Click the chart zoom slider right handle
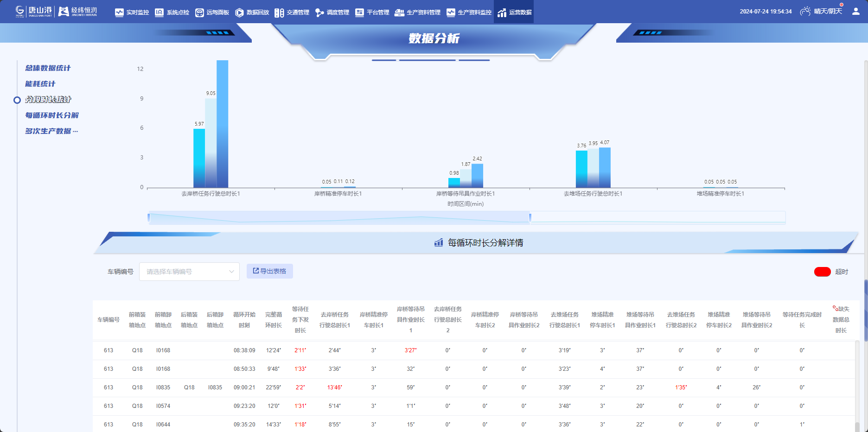868x432 pixels. tap(530, 217)
